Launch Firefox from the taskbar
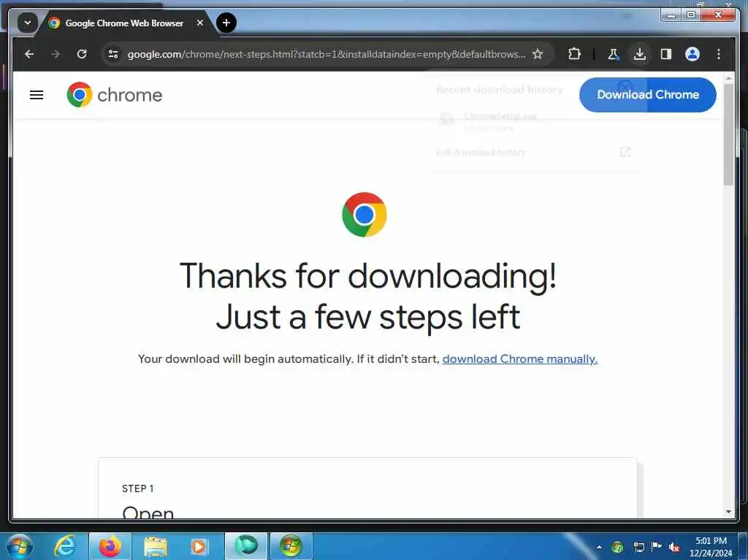The width and height of the screenshot is (748, 560). [x=110, y=546]
